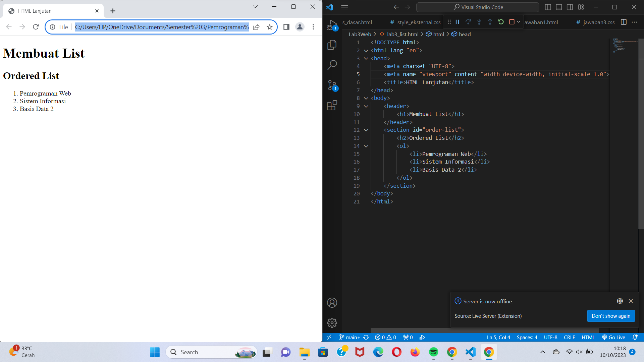Open VS Code Manage settings gear
The height and width of the screenshot is (362, 644).
coord(332,322)
